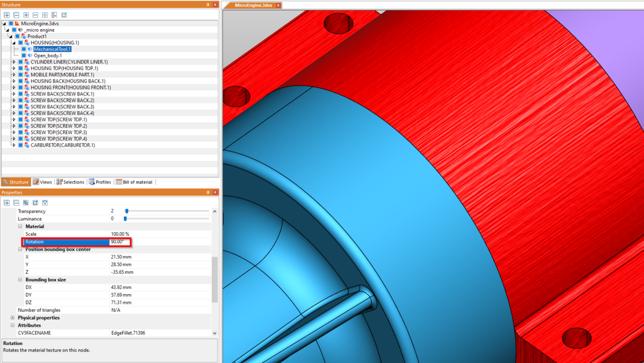This screenshot has height=363, width=644.
Task: Click Properties panel scroll-down arrow
Action: click(215, 333)
